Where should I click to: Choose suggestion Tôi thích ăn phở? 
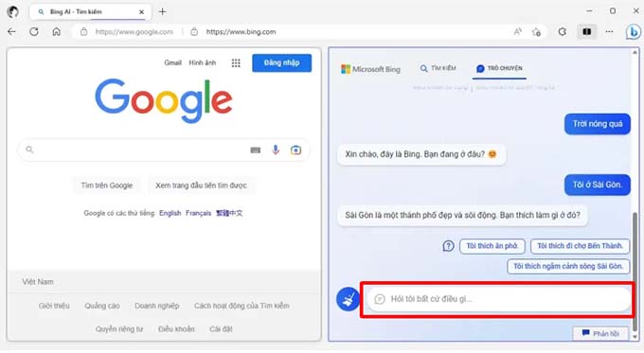tap(492, 246)
